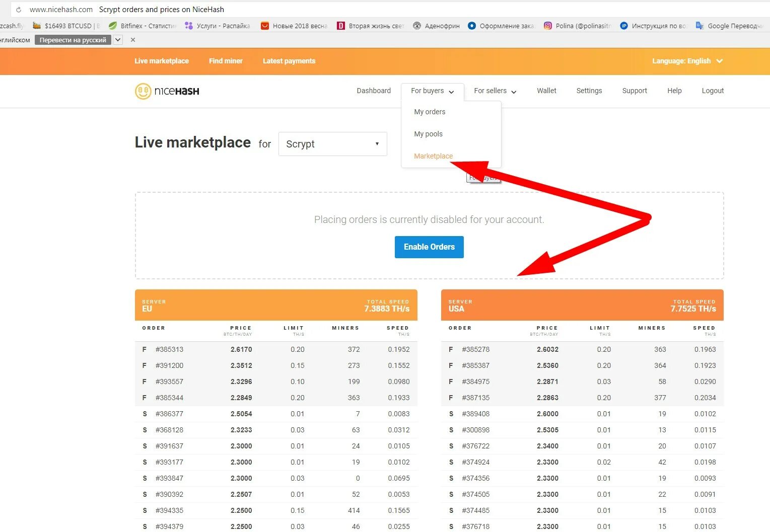This screenshot has height=532, width=770.
Task: Click USA order #384975
Action: [582, 382]
